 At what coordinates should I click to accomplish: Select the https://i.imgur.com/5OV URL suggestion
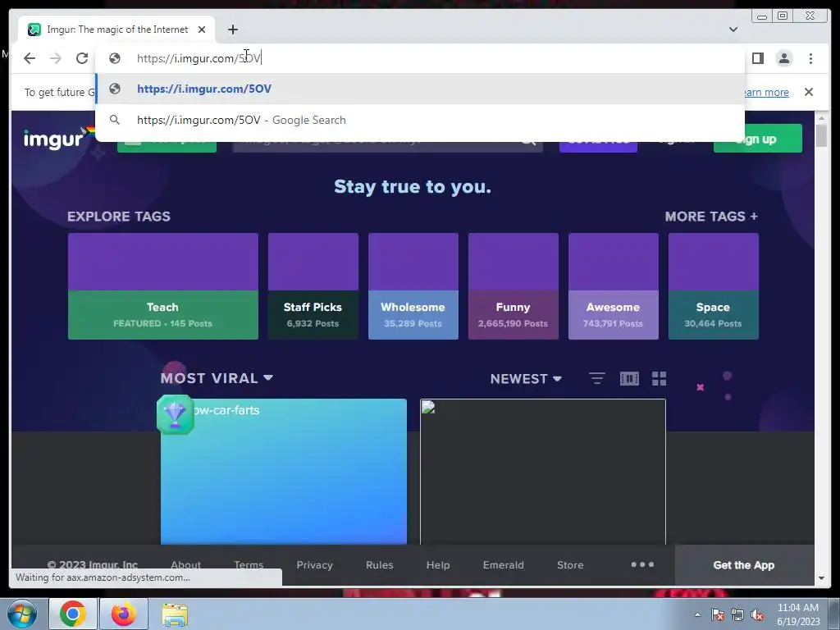[420, 89]
